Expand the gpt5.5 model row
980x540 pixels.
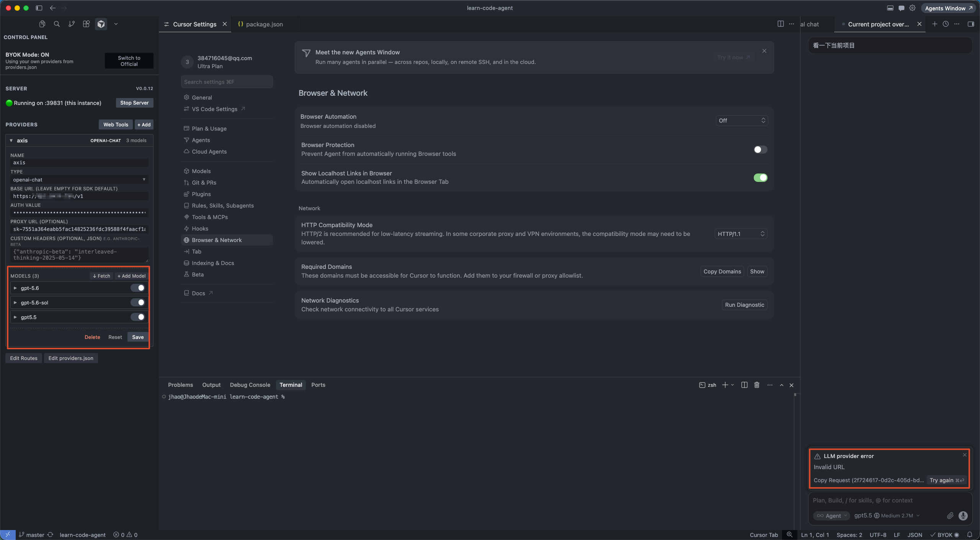15,317
